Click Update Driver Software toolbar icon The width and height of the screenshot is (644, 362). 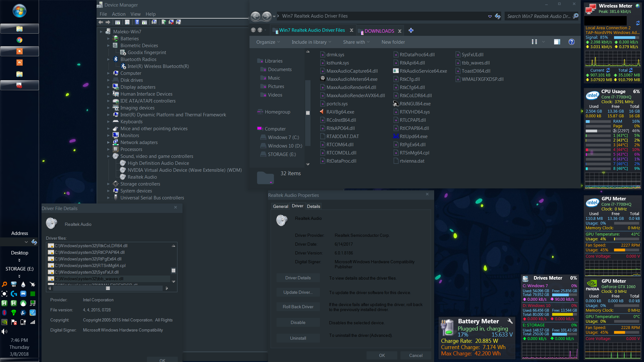click(164, 22)
